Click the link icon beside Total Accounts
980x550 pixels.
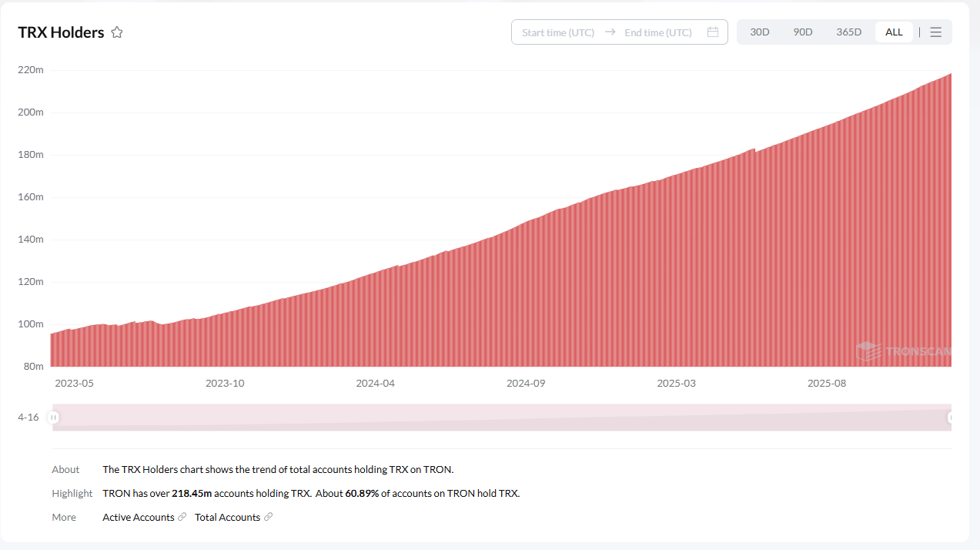click(x=268, y=517)
